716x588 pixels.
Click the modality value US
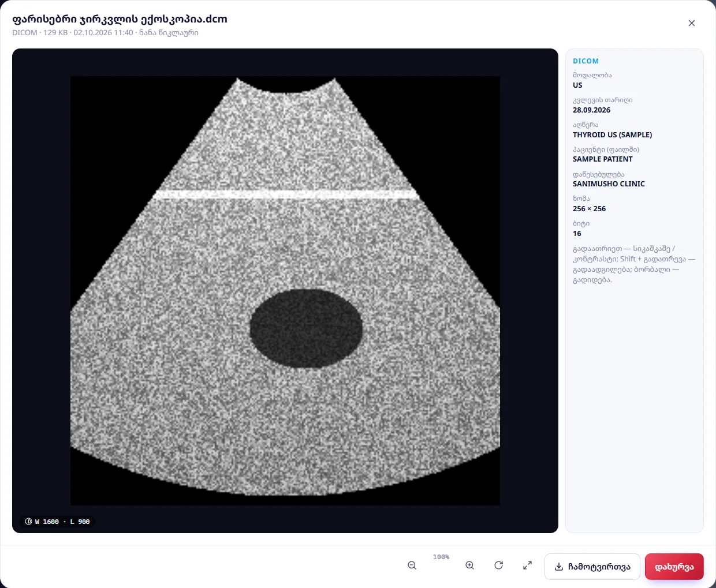(x=577, y=85)
